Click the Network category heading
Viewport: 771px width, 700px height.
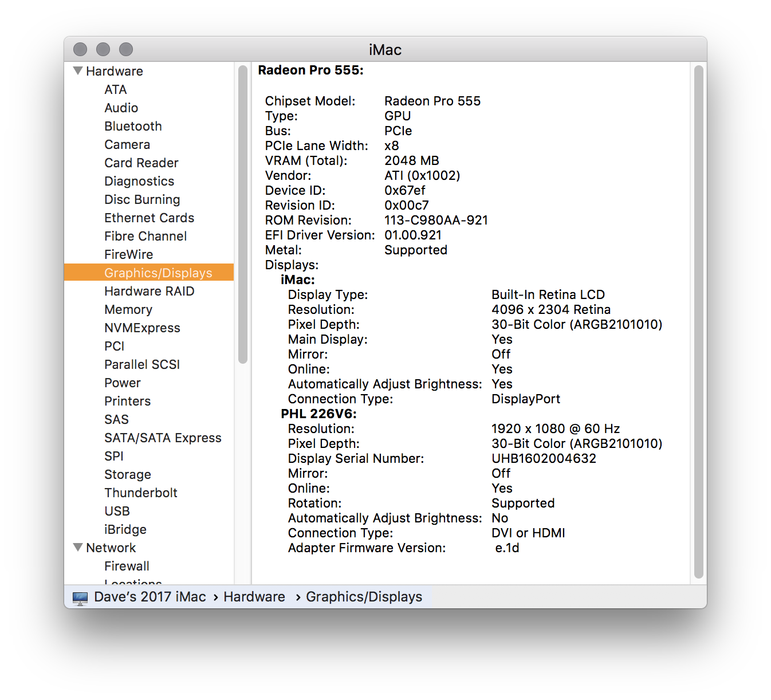111,548
